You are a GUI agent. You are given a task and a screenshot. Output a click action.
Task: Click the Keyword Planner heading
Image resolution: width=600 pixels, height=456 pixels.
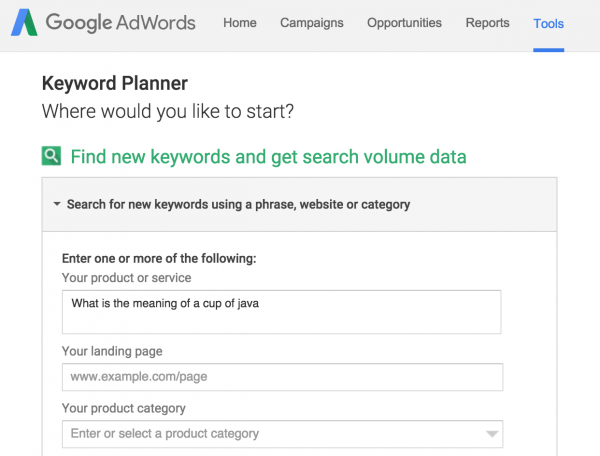coord(115,83)
